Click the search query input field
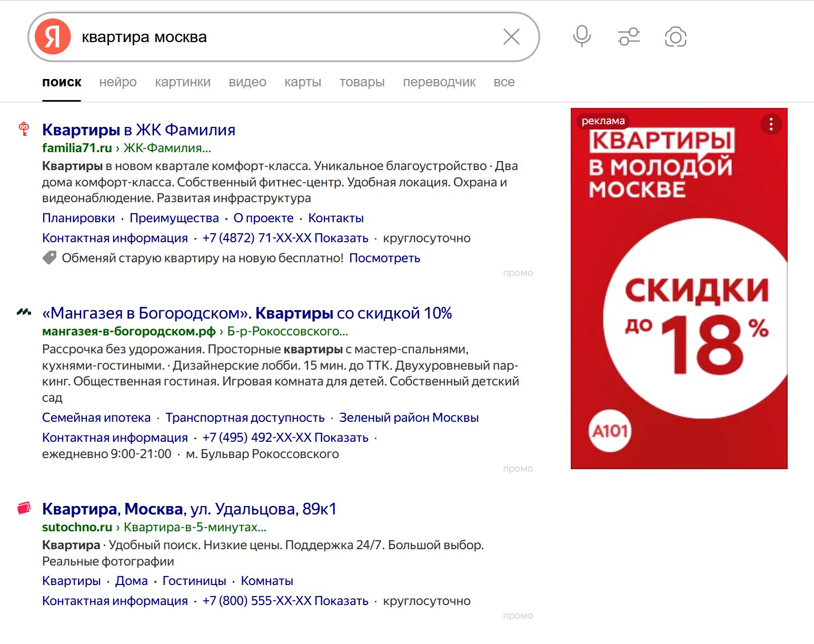The width and height of the screenshot is (814, 644). (x=284, y=37)
